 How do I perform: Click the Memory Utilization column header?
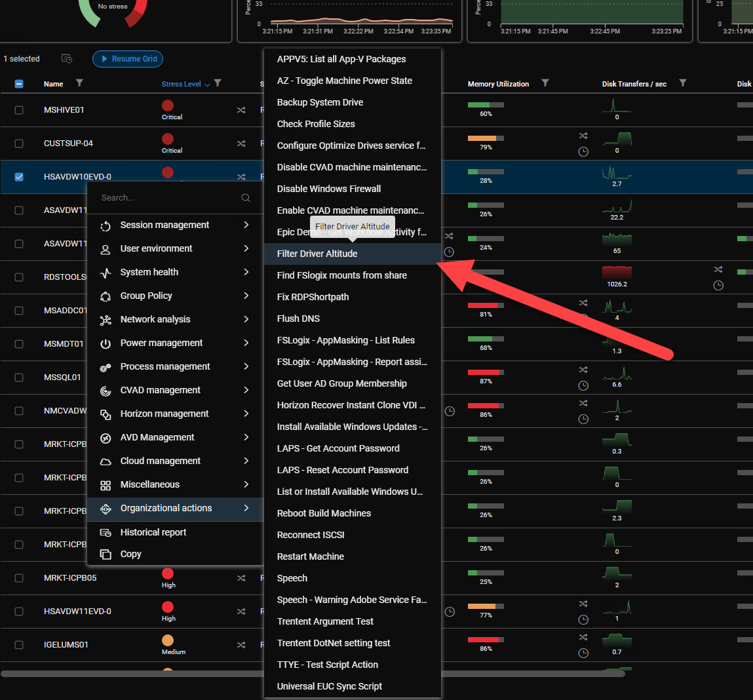498,84
